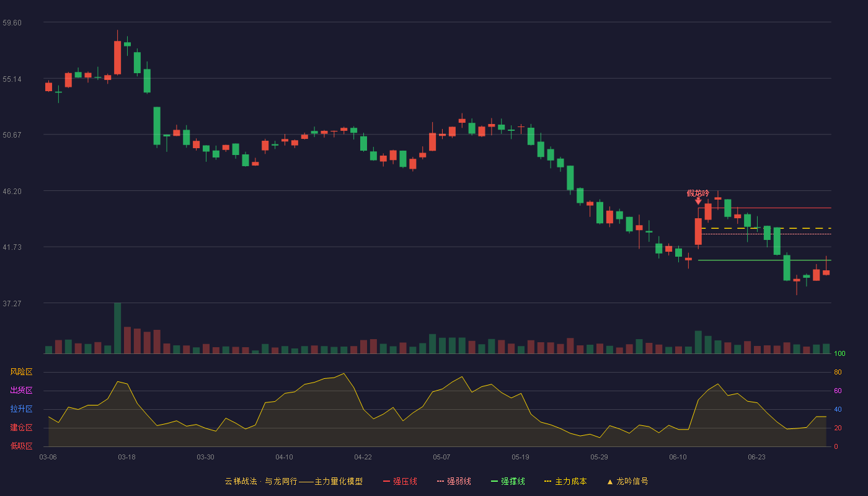Select the 出货区 zone label
Image resolution: width=868 pixels, height=496 pixels.
point(21,391)
